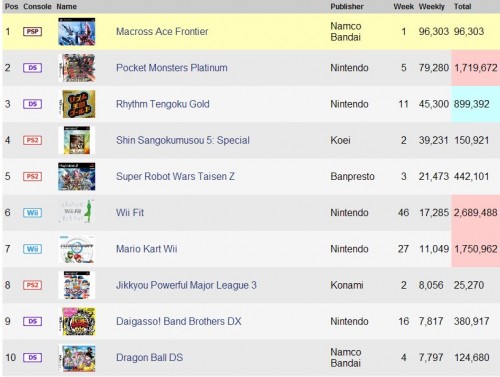The image size is (500, 377).
Task: Click the PS2 badge for Super Robot Wars
Action: (x=32, y=176)
